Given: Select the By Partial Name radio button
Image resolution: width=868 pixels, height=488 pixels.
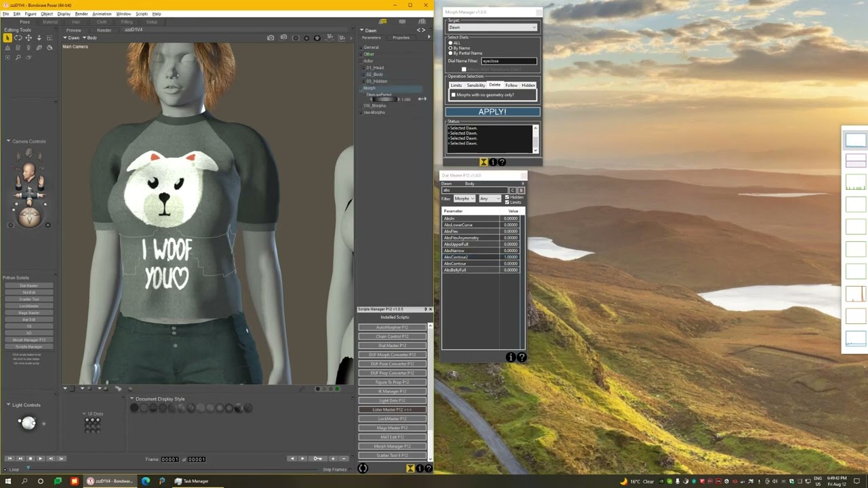Looking at the screenshot, I should click(x=450, y=53).
